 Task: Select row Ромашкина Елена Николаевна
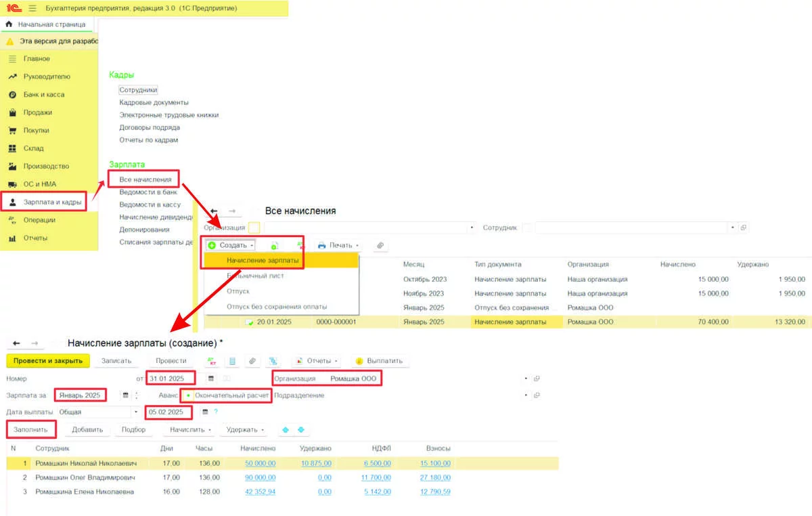[283, 492]
